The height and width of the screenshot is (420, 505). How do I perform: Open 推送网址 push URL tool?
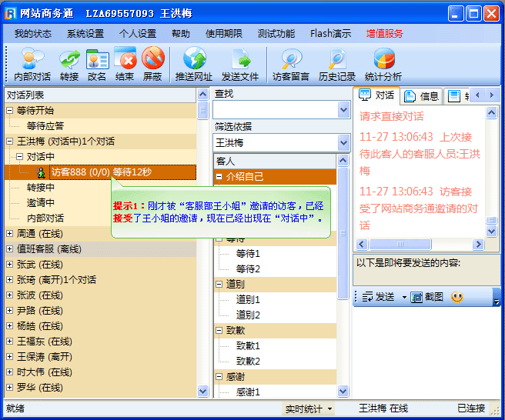click(x=194, y=60)
